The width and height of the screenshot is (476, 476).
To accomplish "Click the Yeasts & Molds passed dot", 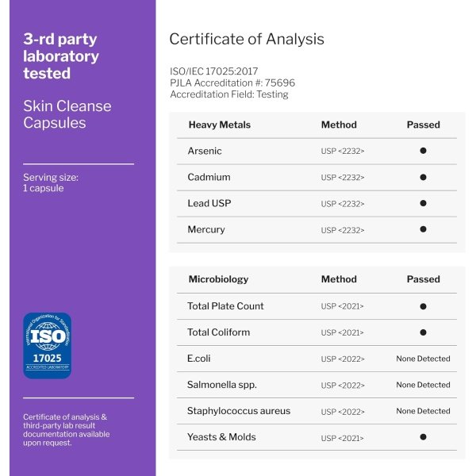I will coord(423,437).
